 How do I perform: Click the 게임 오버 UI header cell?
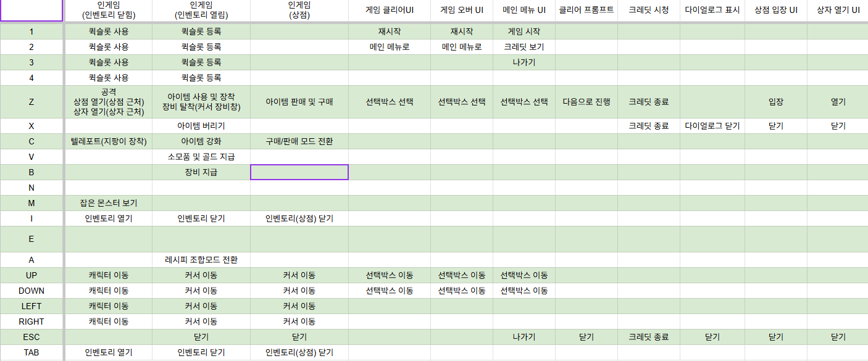(462, 10)
